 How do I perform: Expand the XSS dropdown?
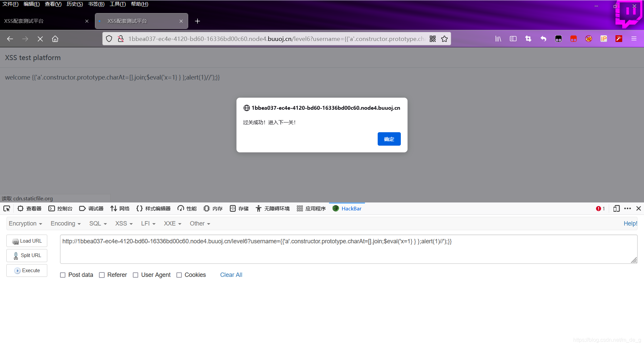click(124, 224)
